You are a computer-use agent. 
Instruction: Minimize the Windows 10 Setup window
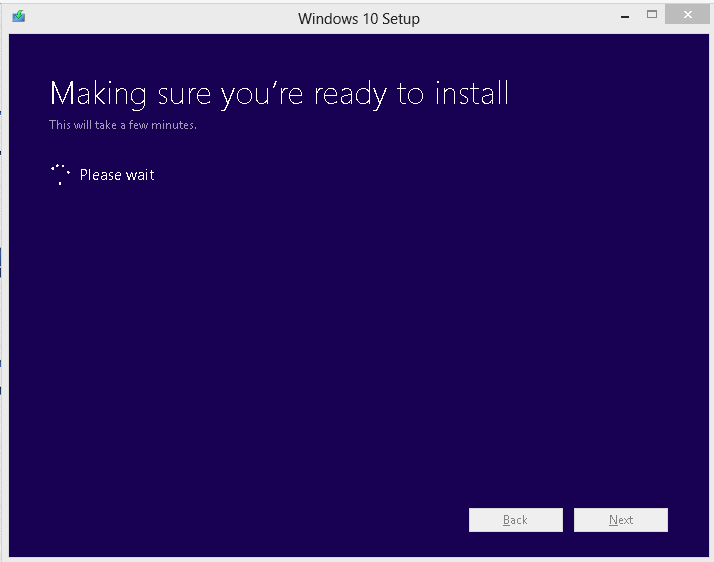click(x=625, y=16)
